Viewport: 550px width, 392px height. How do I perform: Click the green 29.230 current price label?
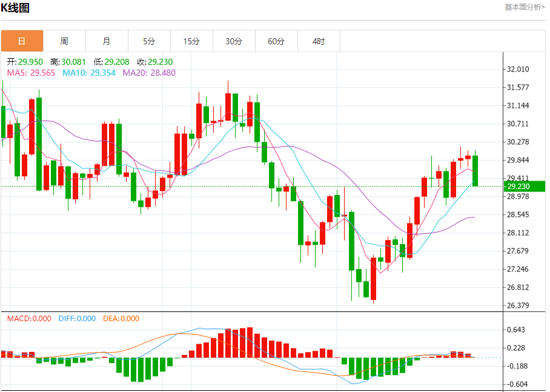click(524, 187)
